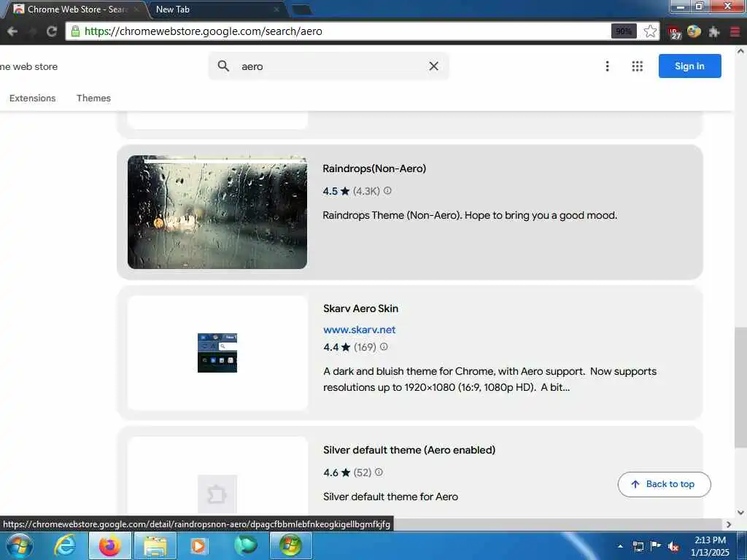Click info icon beside Silver theme 52 rating
The image size is (747, 560).
pyautogui.click(x=379, y=472)
